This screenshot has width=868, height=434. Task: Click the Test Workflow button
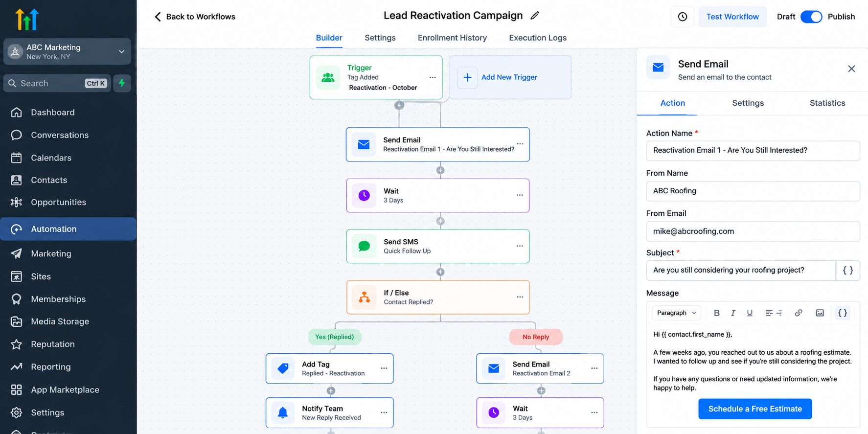[x=732, y=17]
